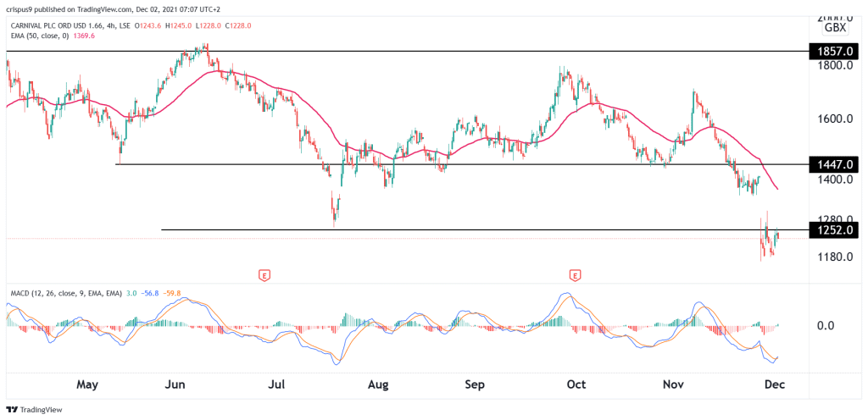Select the 1252.0 price level label
The image size is (868, 420).
point(834,229)
